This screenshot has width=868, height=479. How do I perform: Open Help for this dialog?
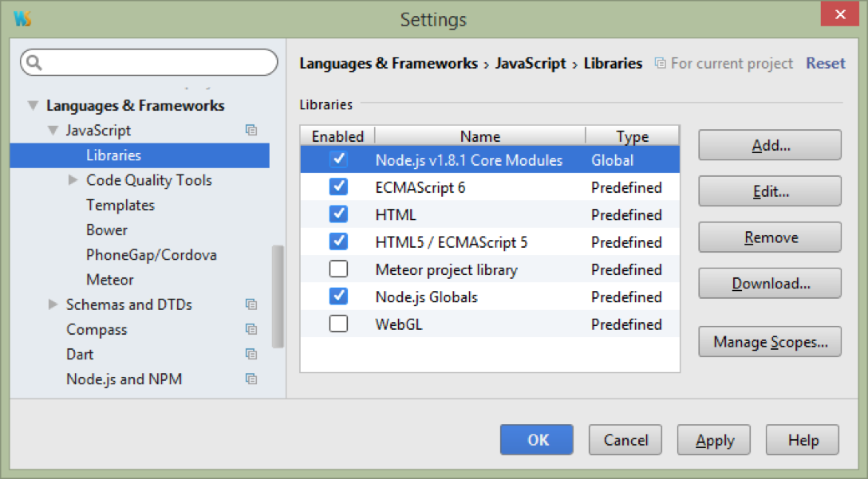(x=802, y=440)
